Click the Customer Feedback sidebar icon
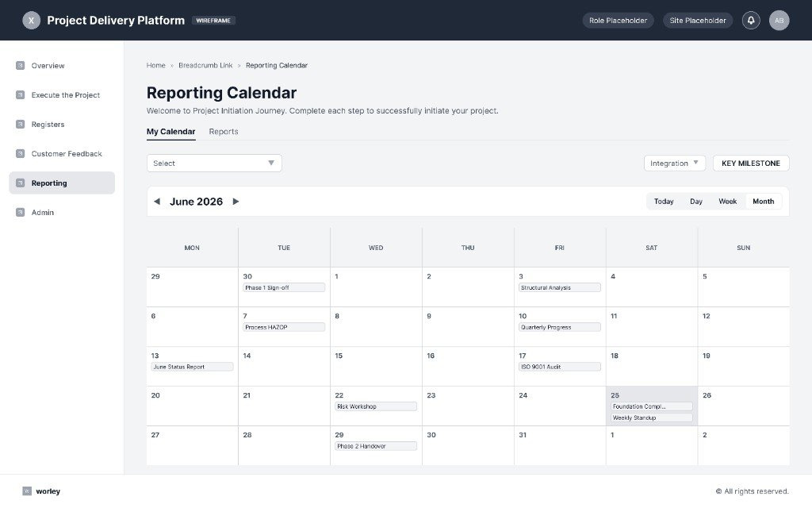This screenshot has height=508, width=812. coord(20,153)
